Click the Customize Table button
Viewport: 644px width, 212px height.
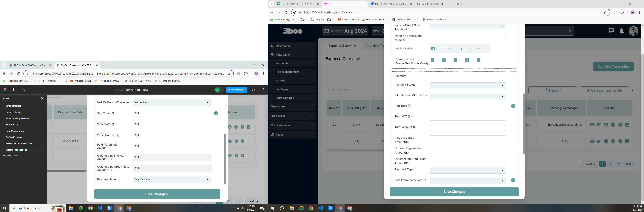click(604, 90)
